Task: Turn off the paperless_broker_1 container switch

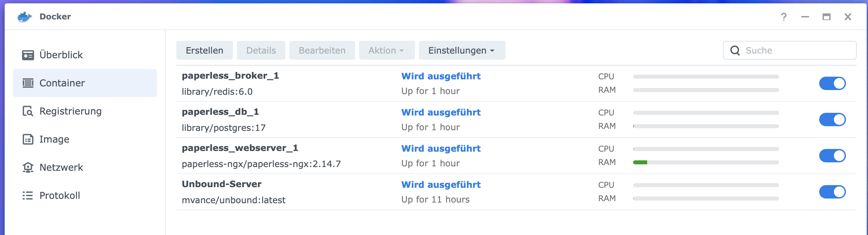Action: coord(832,83)
